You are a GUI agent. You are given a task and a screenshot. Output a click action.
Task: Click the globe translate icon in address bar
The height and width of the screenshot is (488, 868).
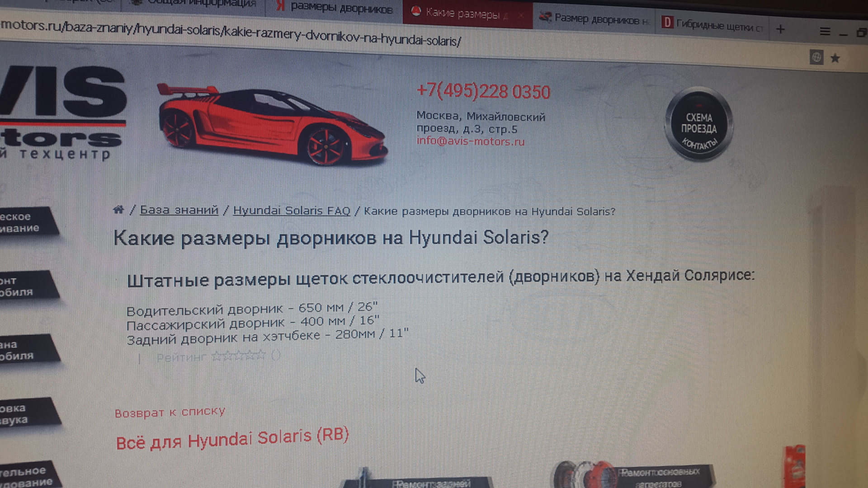(x=816, y=57)
